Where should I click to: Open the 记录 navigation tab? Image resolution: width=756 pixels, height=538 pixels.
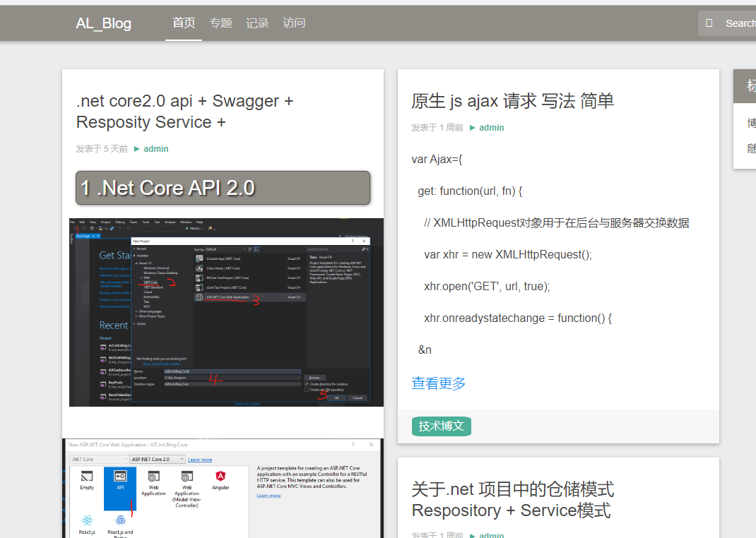point(257,23)
